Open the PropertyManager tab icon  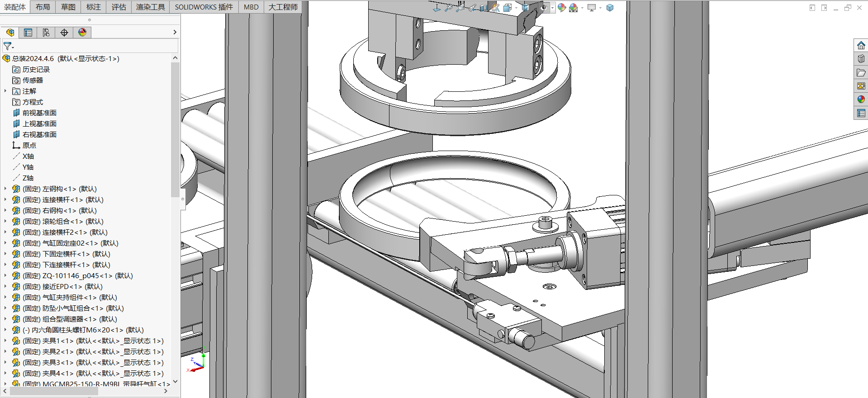pyautogui.click(x=28, y=33)
